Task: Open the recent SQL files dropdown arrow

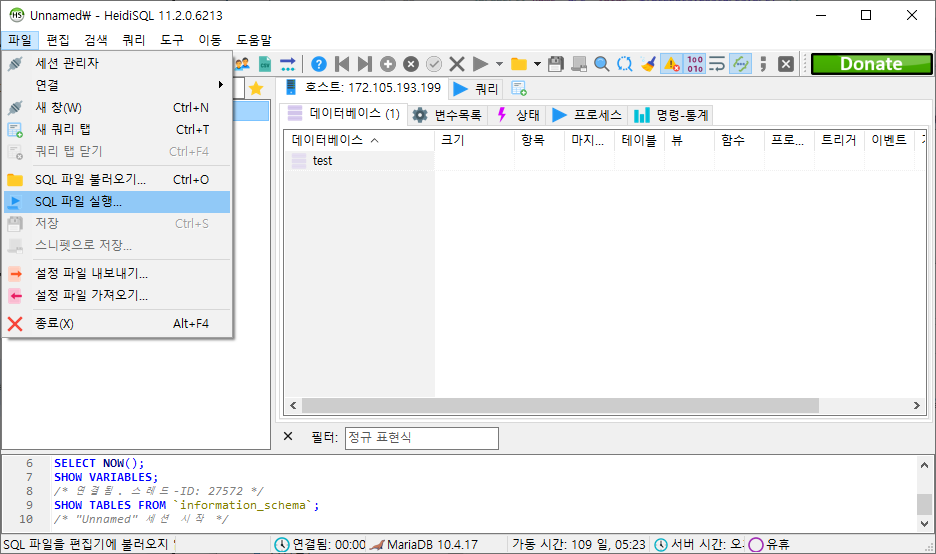Action: click(x=537, y=64)
